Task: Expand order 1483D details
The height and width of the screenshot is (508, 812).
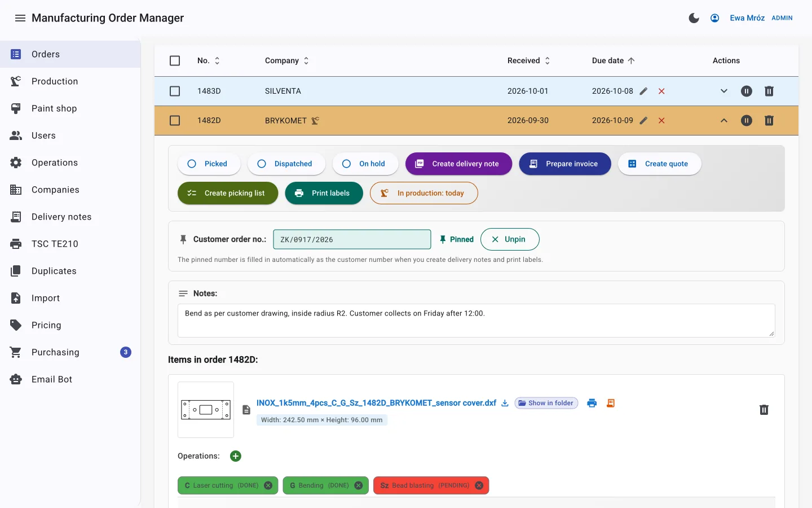Action: [x=724, y=91]
